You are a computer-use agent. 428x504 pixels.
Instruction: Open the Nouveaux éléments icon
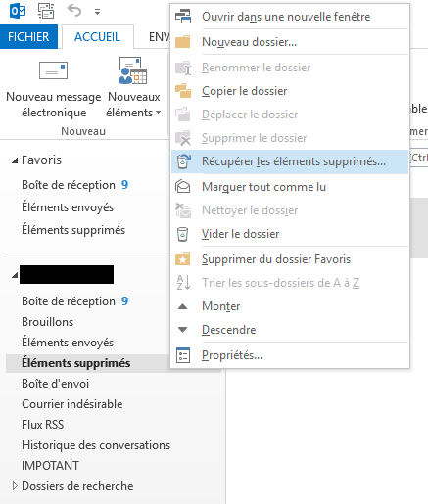point(132,70)
